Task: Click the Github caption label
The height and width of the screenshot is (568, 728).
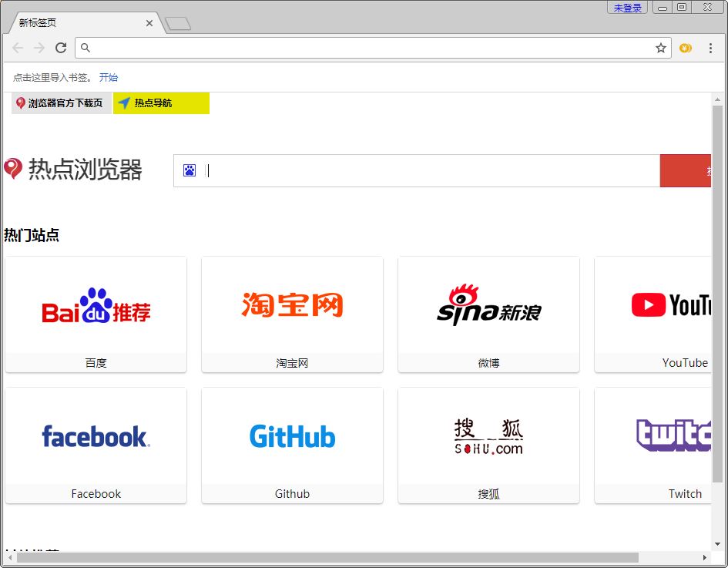Action: (x=292, y=494)
